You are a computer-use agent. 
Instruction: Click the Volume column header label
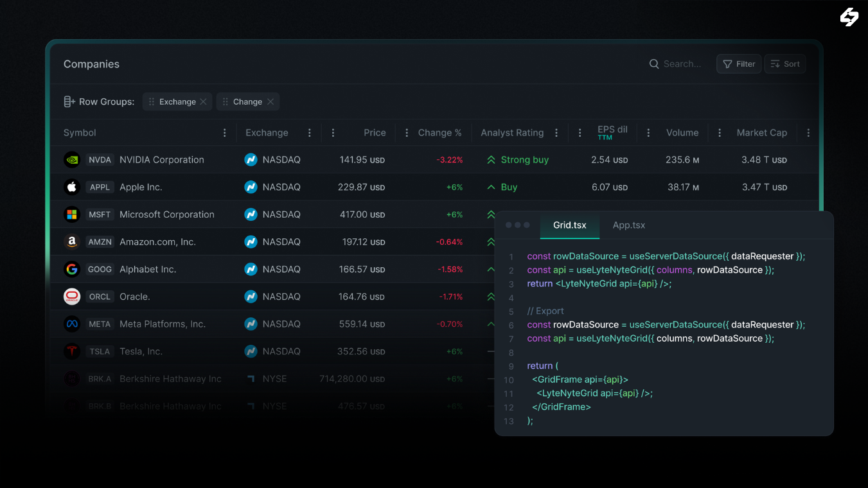click(682, 133)
